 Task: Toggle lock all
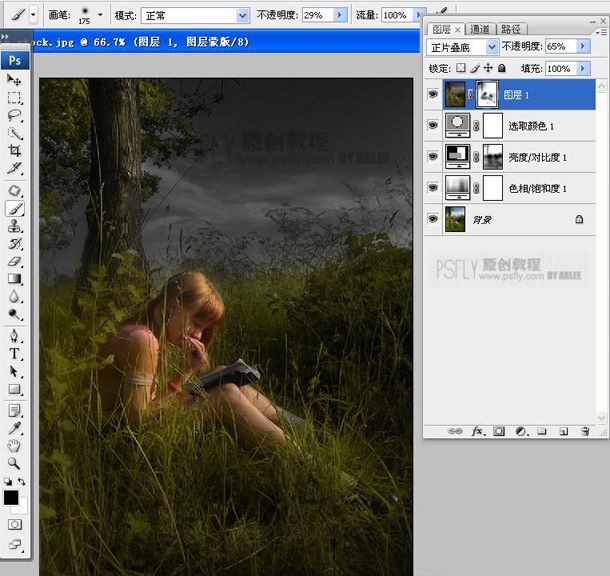502,68
